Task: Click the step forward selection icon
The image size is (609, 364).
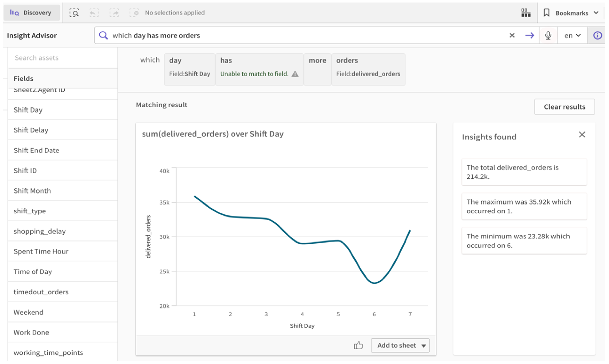Action: (x=114, y=13)
